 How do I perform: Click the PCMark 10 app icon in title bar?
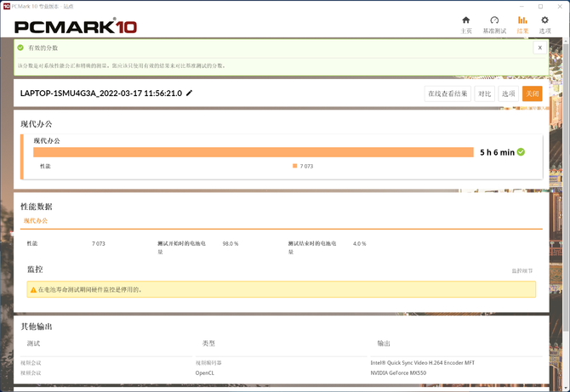pyautogui.click(x=5, y=5)
